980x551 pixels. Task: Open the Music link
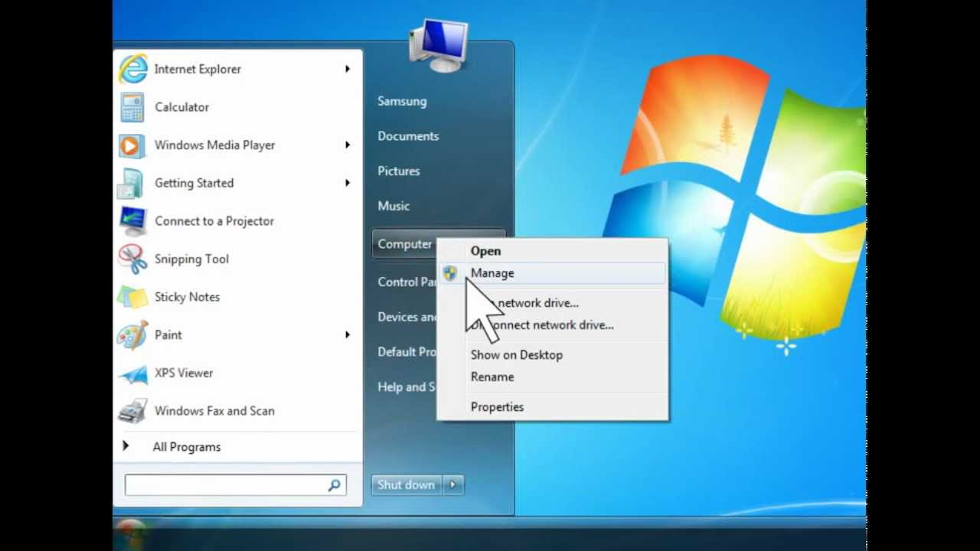click(394, 206)
